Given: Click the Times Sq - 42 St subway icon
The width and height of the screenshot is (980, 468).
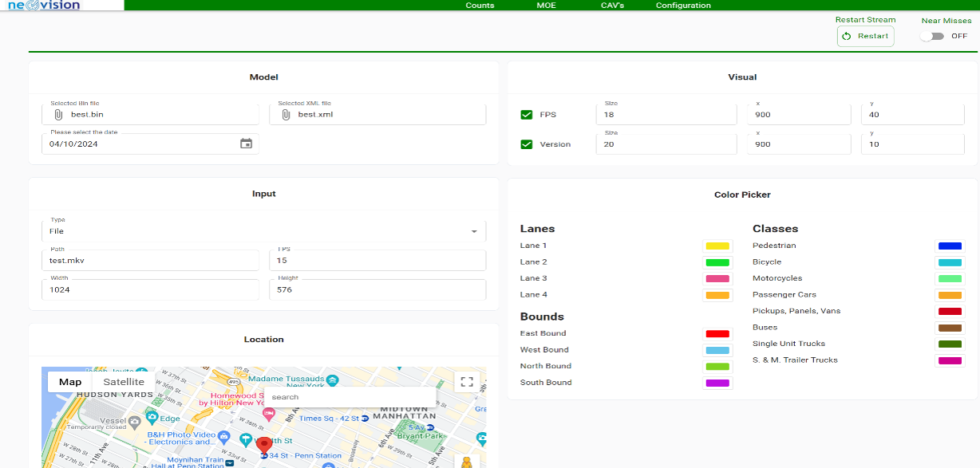Looking at the screenshot, I should [364, 418].
